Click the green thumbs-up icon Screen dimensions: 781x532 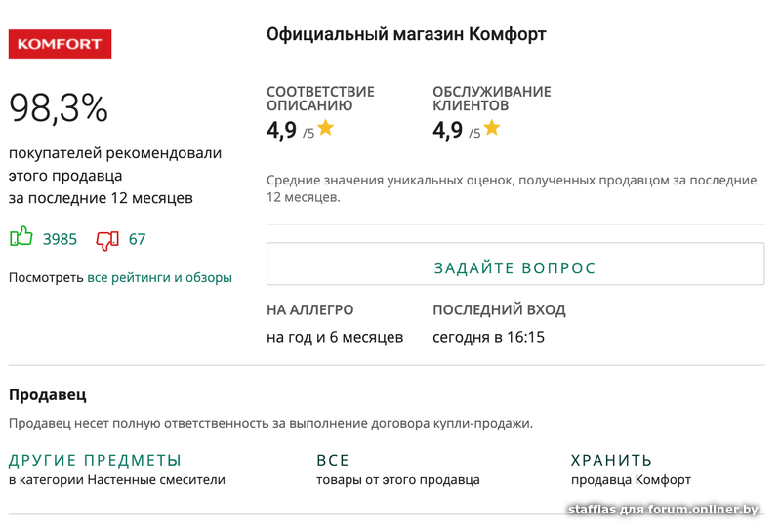pos(21,237)
